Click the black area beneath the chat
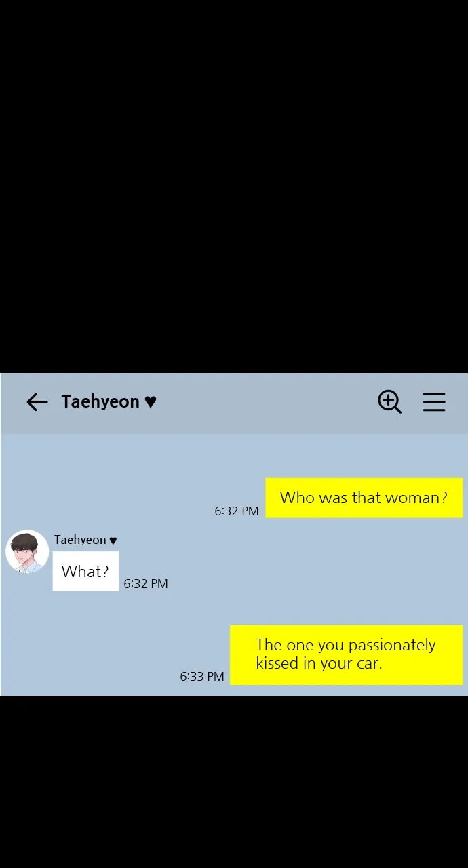The width and height of the screenshot is (468, 868). click(x=234, y=782)
